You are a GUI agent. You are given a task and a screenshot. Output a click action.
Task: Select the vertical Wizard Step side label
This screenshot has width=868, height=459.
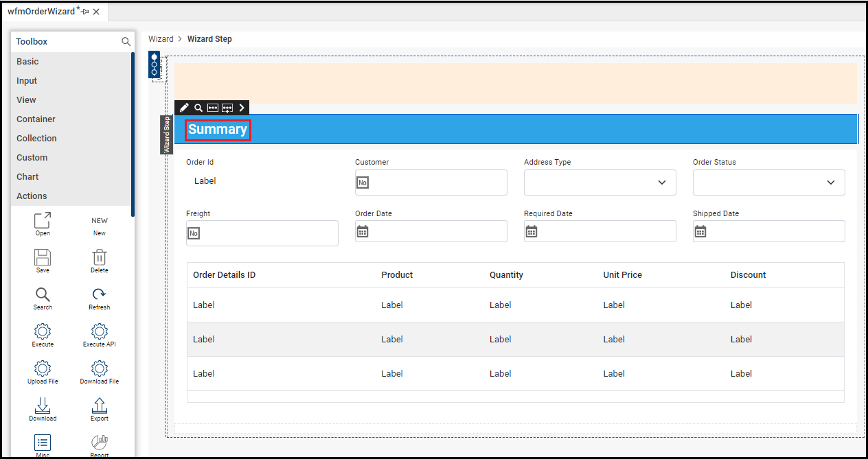[166, 134]
